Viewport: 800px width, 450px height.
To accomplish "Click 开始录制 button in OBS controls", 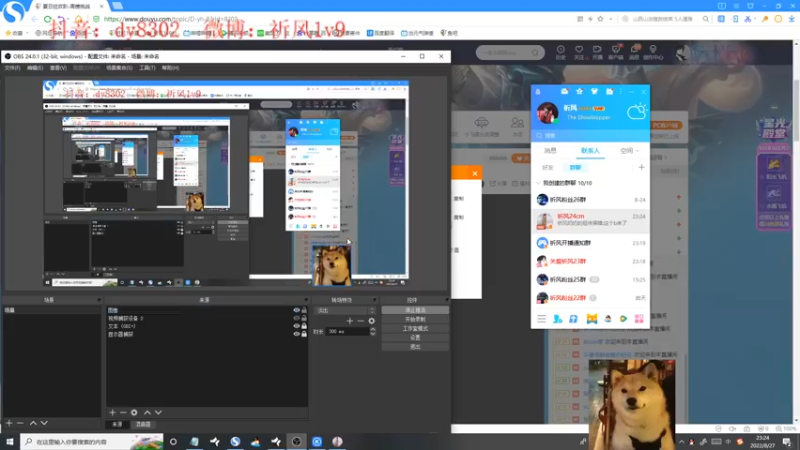I will [x=415, y=319].
